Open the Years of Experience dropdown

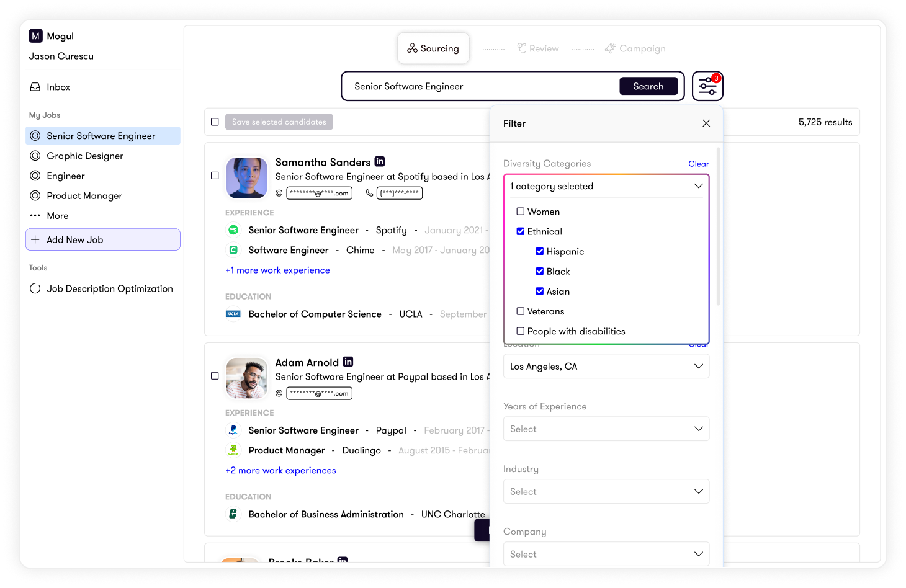pyautogui.click(x=606, y=429)
